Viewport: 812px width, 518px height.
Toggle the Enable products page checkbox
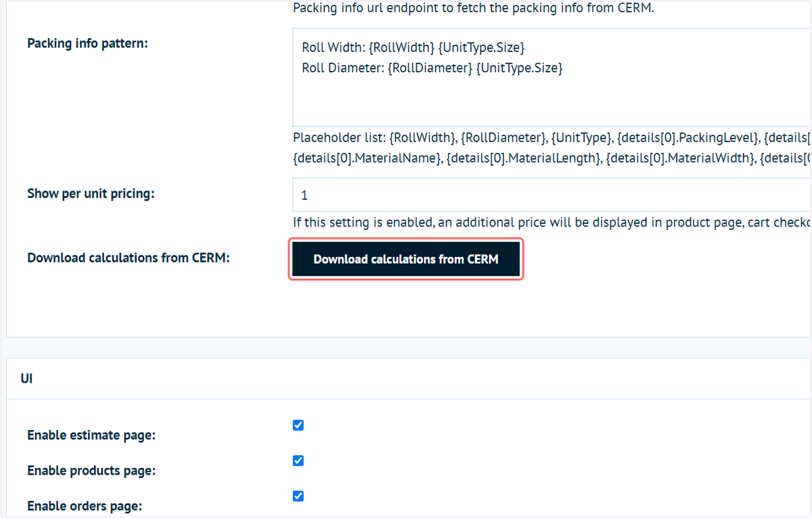click(298, 461)
